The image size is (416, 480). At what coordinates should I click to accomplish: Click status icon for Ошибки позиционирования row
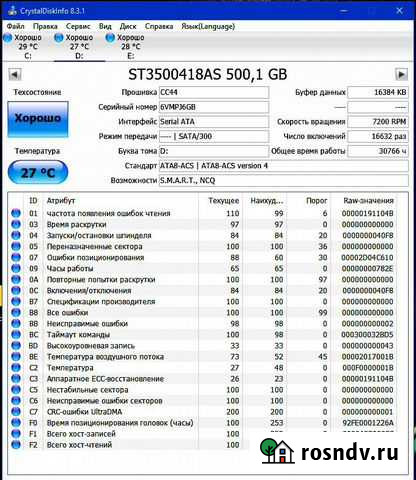tap(16, 257)
